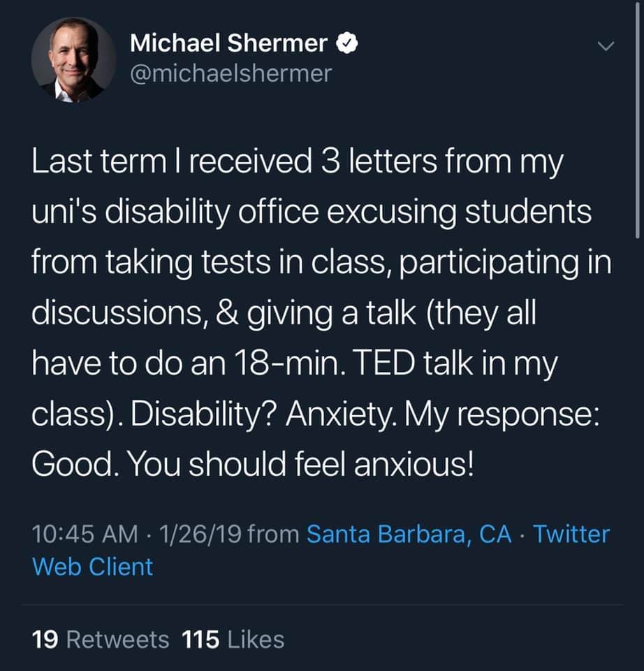View the 19 Retweets list

click(x=101, y=639)
